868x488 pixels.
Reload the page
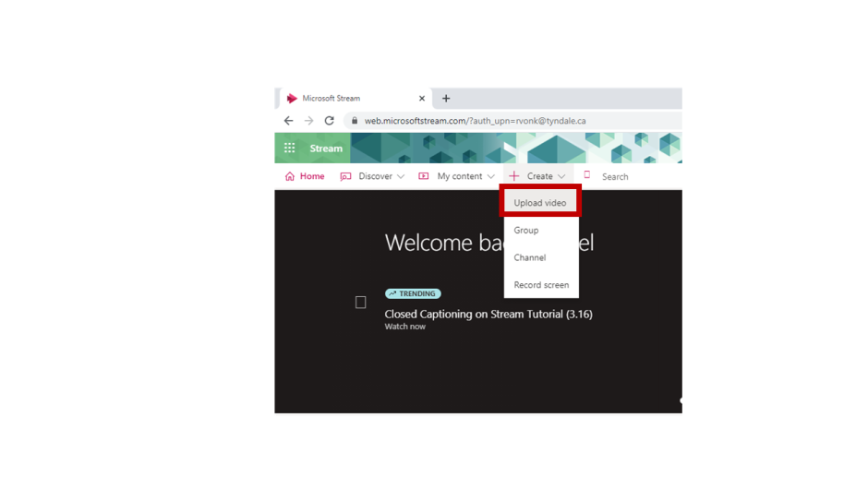click(330, 121)
